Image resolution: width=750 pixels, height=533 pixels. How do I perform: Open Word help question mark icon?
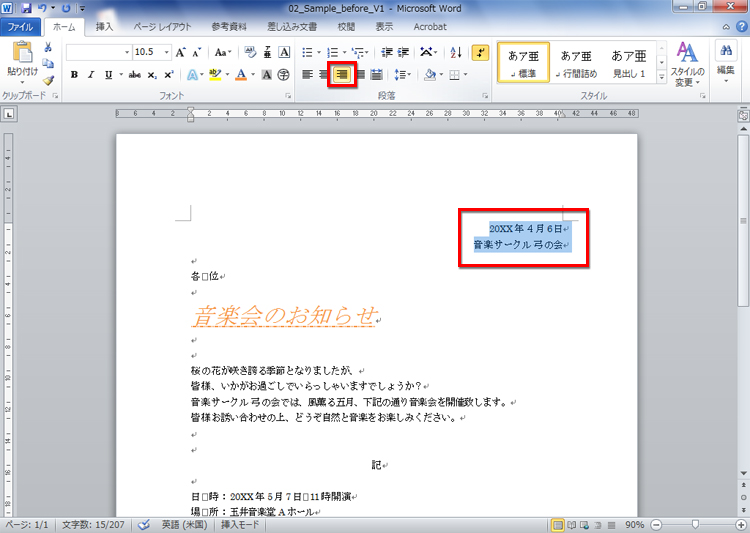pos(739,27)
